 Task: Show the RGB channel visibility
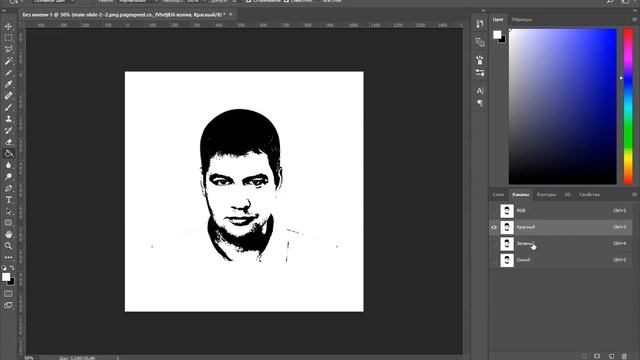[494, 211]
